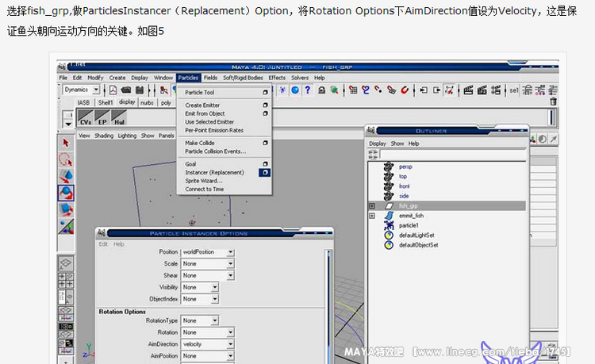Choose Create Emitter menu entry
Viewport: 595px width, 364px height.
[x=202, y=105]
